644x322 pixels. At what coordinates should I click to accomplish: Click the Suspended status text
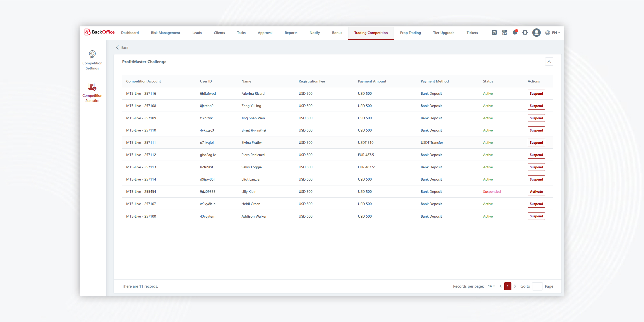(x=492, y=192)
